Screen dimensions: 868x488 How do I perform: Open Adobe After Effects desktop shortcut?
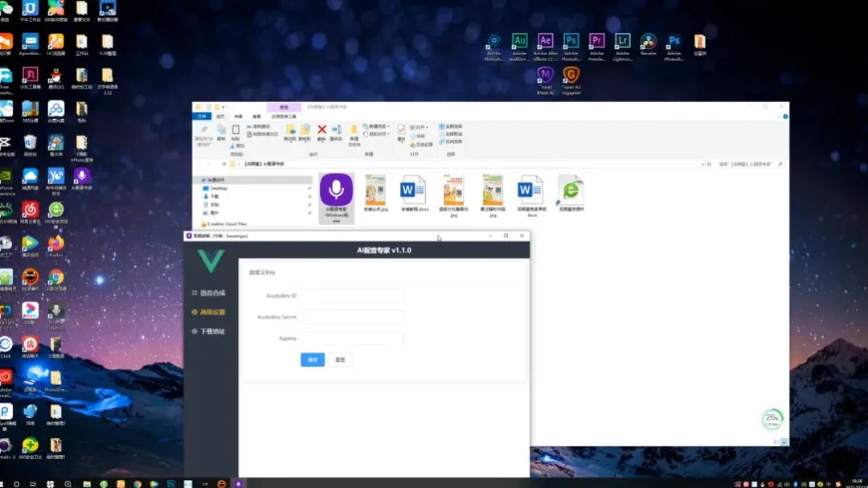545,47
